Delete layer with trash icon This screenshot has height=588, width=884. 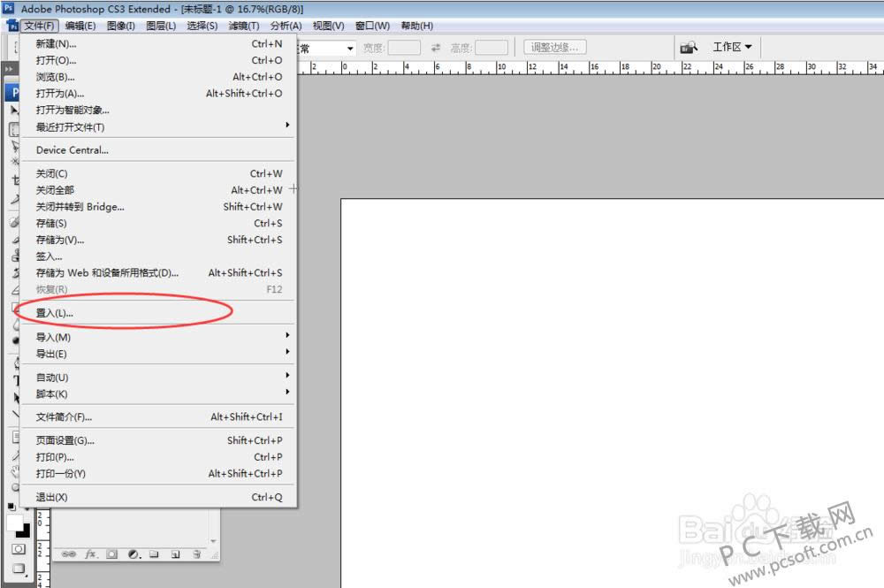[196, 554]
